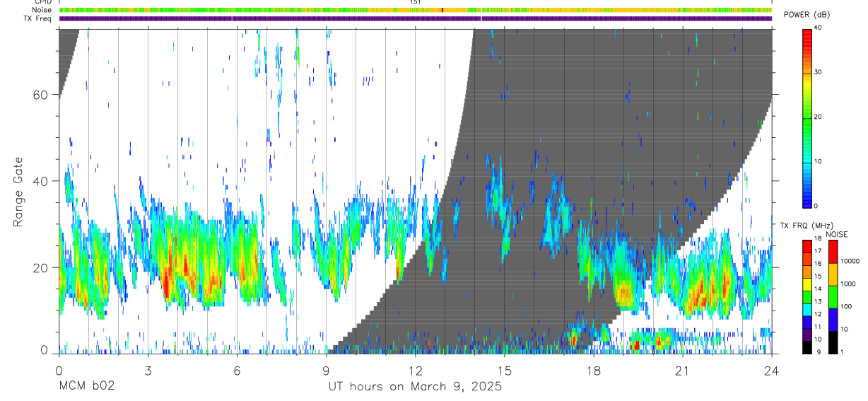Click the purple TX Freq strip above the plot

click(x=415, y=18)
